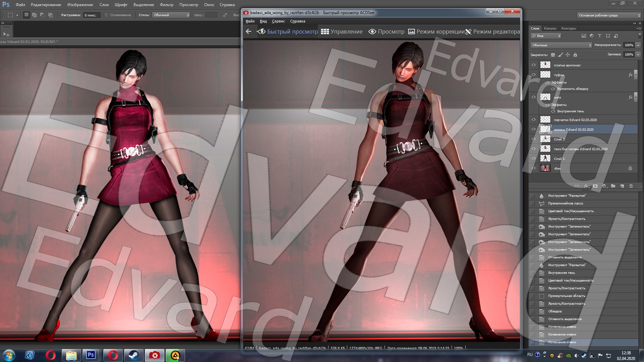Viewport: 644px width, 362px height.
Task: Switch to the Каналы tab
Action: [x=550, y=28]
